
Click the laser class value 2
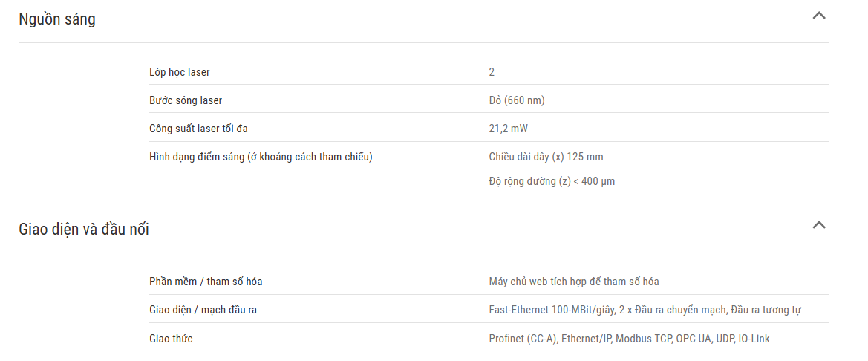coord(492,72)
